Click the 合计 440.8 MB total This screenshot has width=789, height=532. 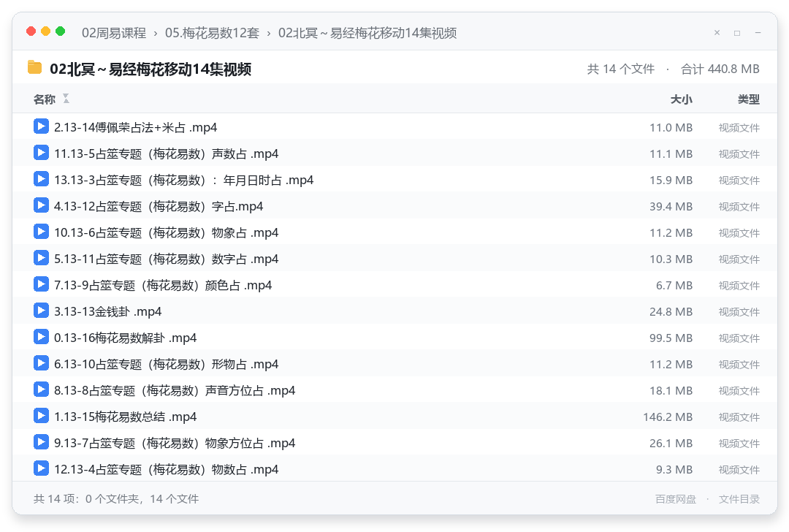point(720,69)
